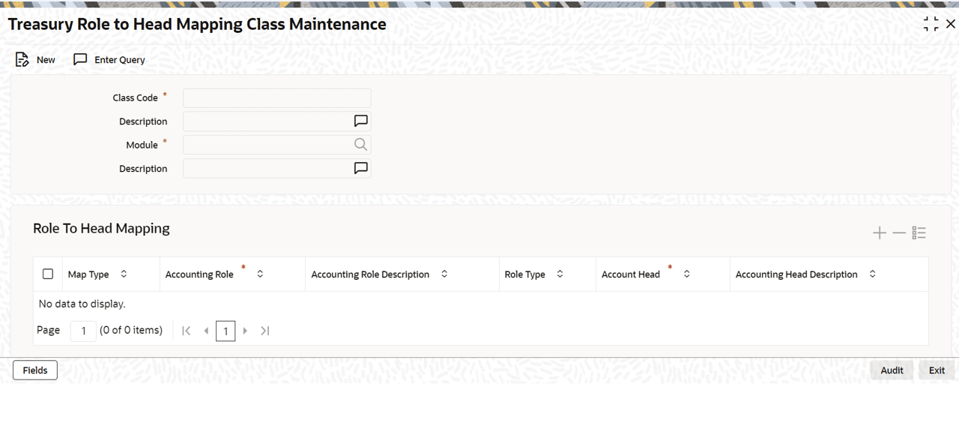The width and height of the screenshot is (980, 423).
Task: Remove row with the minus icon
Action: [x=899, y=233]
